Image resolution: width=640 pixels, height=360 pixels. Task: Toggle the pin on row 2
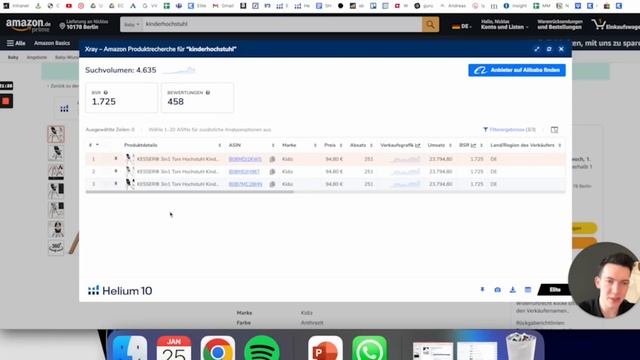point(116,171)
